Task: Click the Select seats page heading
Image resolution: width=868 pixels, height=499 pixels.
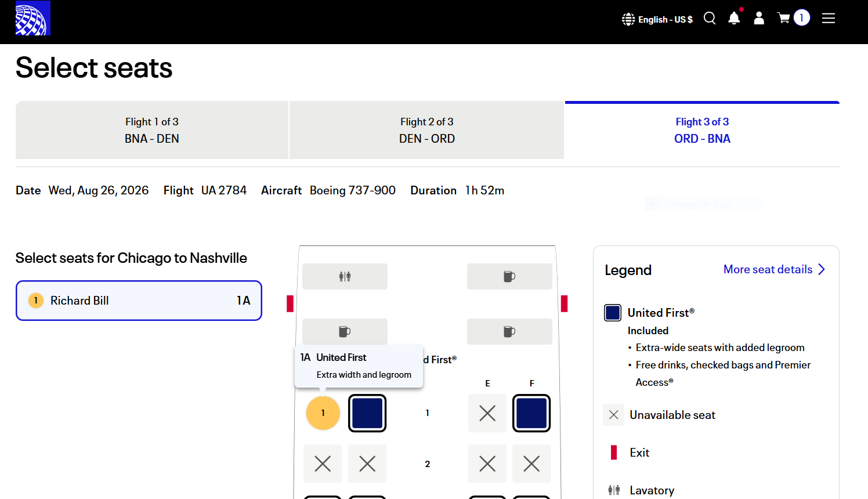Action: [94, 67]
